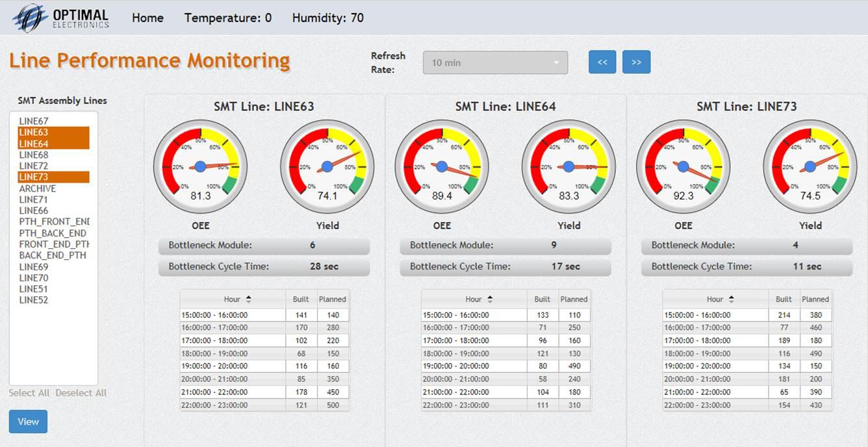Deselect LINE63 in assembly lines list
Image resolution: width=868 pixels, height=447 pixels.
[34, 133]
